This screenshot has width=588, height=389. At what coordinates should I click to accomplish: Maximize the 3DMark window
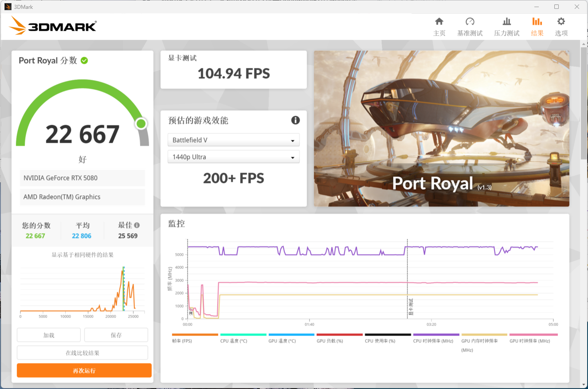(557, 7)
